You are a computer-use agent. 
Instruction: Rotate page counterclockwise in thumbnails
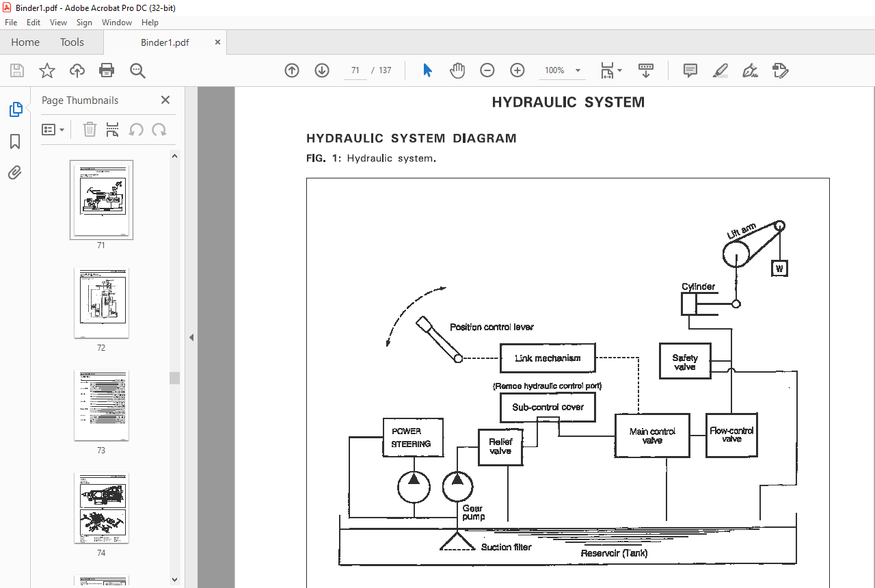coord(136,129)
